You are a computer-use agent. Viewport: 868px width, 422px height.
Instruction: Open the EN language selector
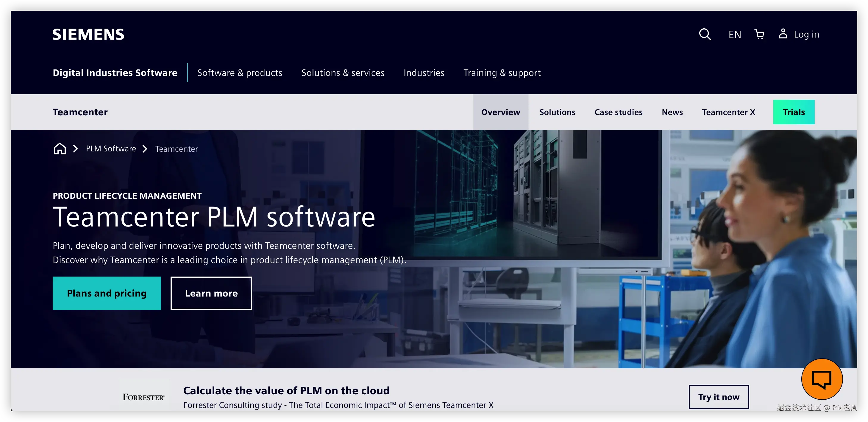[735, 34]
